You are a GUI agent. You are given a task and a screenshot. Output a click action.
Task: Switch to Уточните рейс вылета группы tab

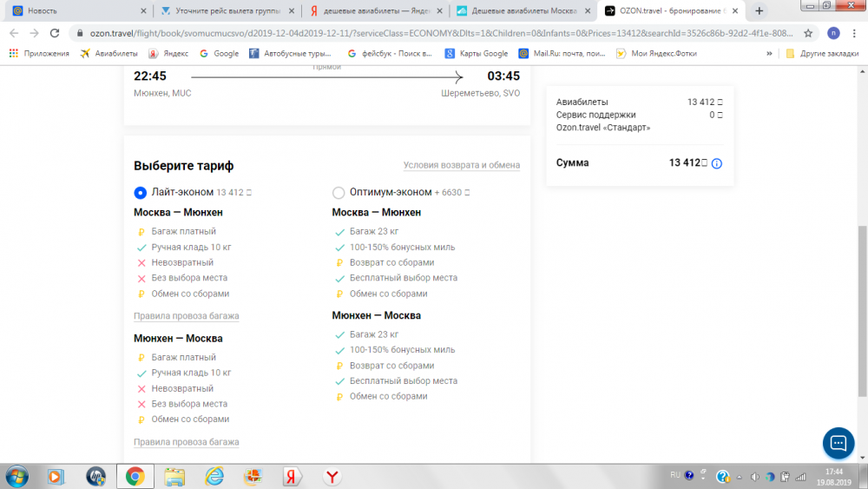tap(227, 11)
